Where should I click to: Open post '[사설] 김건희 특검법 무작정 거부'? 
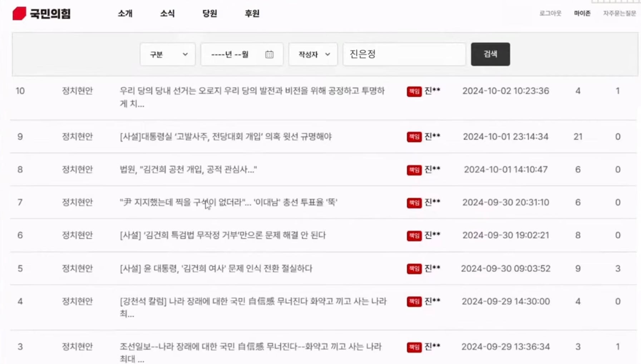coord(223,235)
